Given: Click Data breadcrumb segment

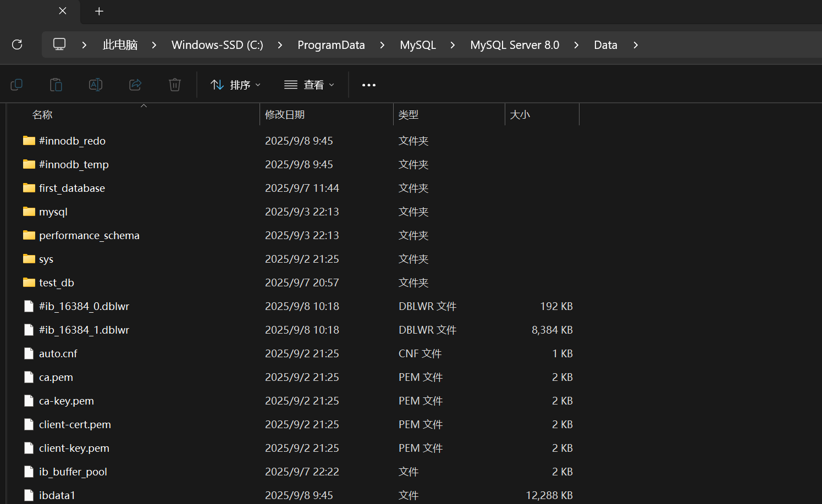Looking at the screenshot, I should pyautogui.click(x=605, y=45).
